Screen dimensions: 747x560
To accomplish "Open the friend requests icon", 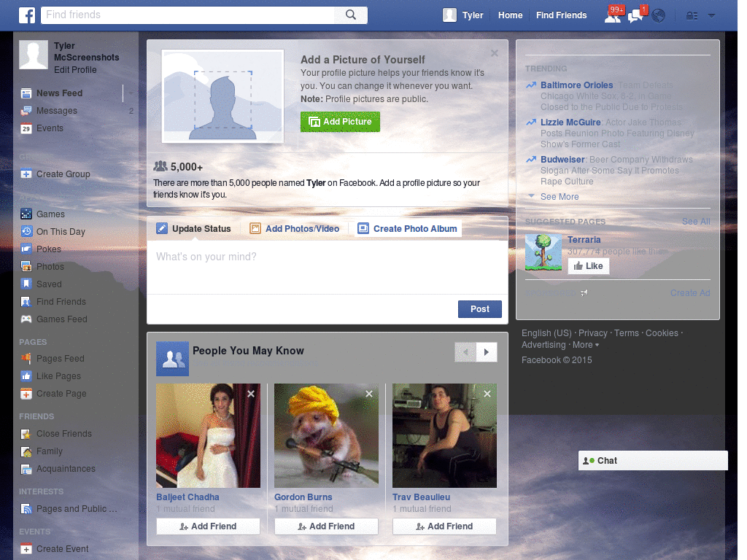I will 613,15.
